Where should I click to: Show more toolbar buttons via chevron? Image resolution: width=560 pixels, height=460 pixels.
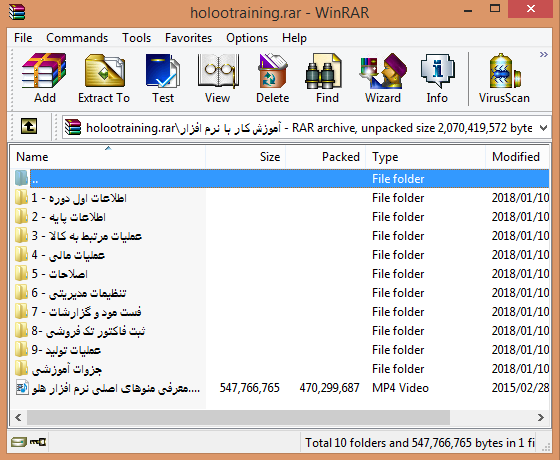544,55
